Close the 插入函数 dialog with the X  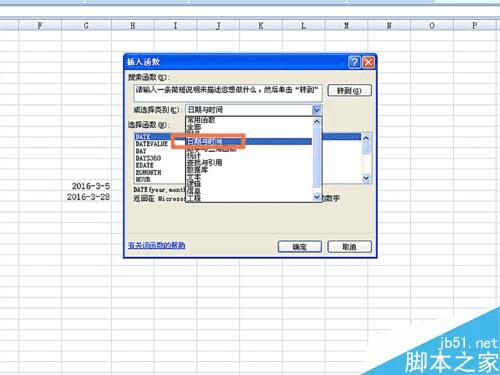tap(368, 62)
